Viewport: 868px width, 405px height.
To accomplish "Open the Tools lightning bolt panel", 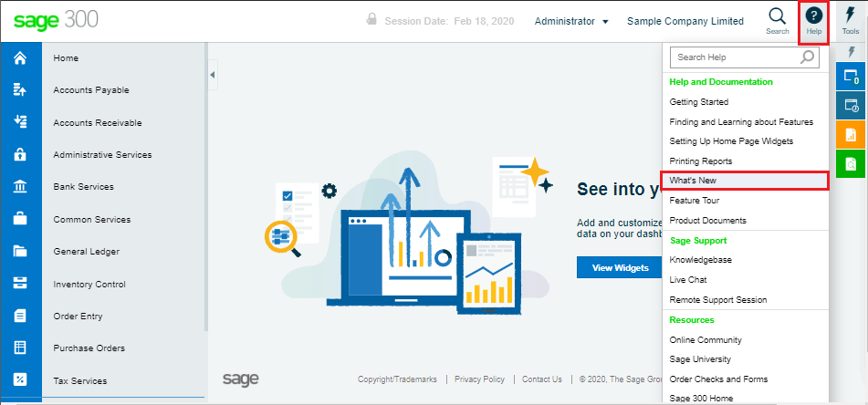I will point(851,21).
